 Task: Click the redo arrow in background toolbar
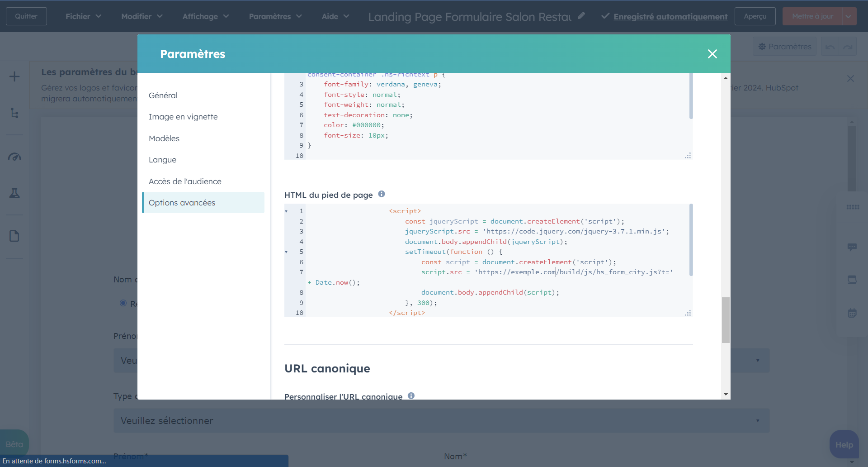coord(848,47)
